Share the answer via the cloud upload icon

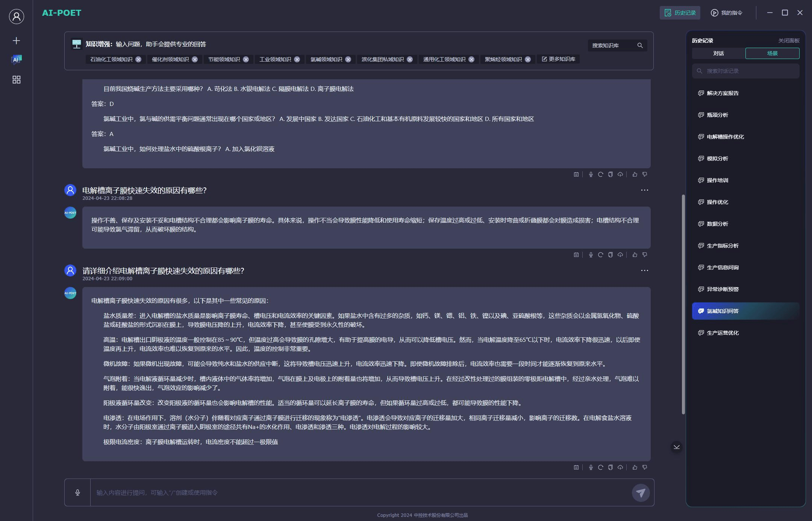(620, 467)
